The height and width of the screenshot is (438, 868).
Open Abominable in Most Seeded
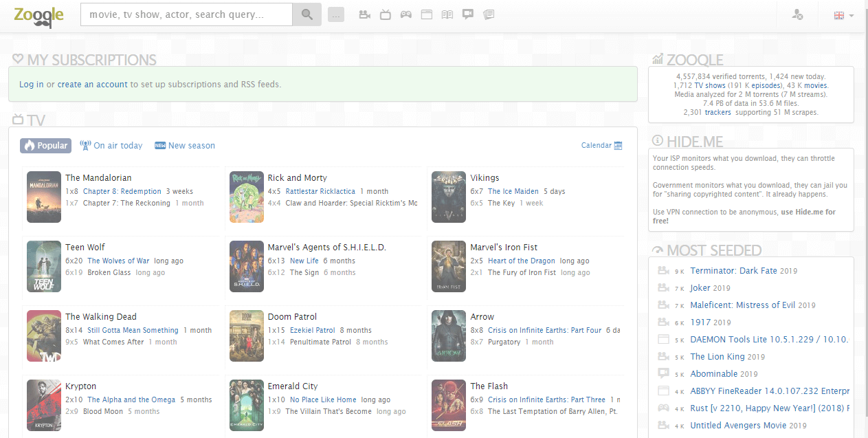coord(714,374)
